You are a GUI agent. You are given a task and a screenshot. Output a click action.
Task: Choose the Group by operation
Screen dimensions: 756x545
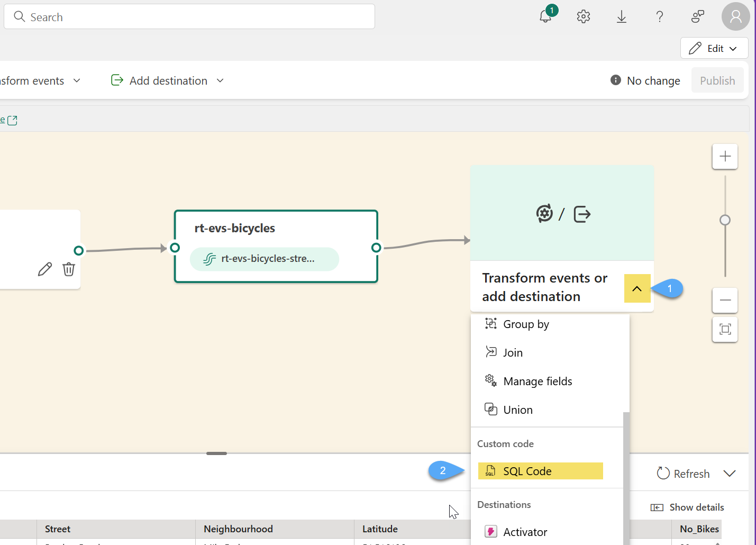[x=526, y=324]
